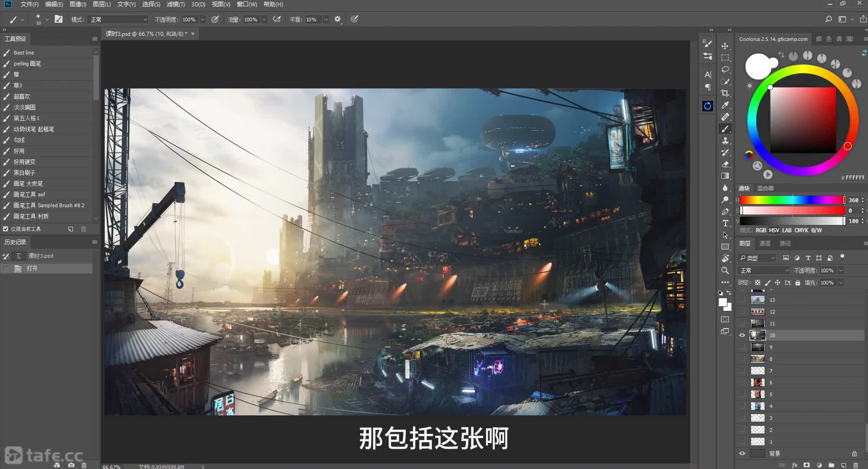Click the hex color value field
Viewport: 868px width, 469px height.
(x=855, y=177)
